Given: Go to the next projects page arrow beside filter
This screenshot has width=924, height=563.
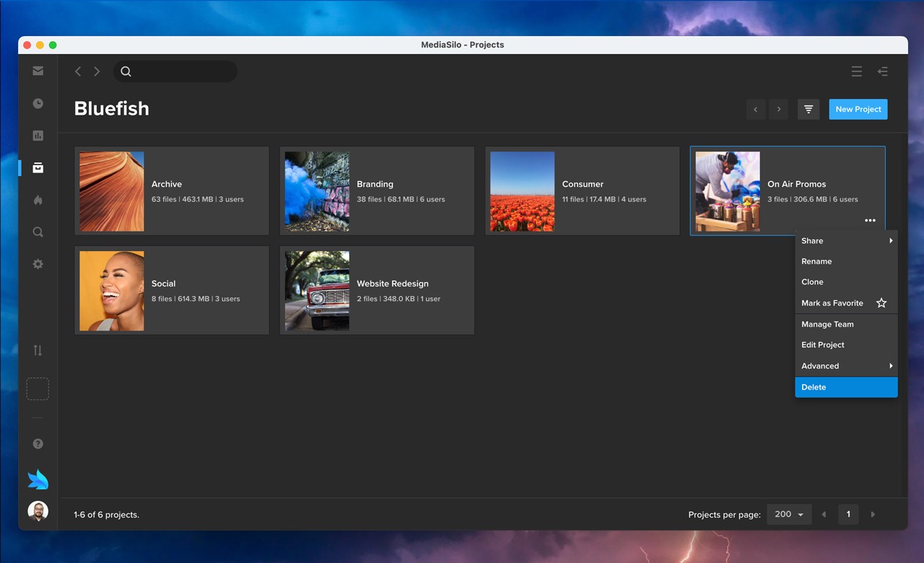Looking at the screenshot, I should point(778,110).
